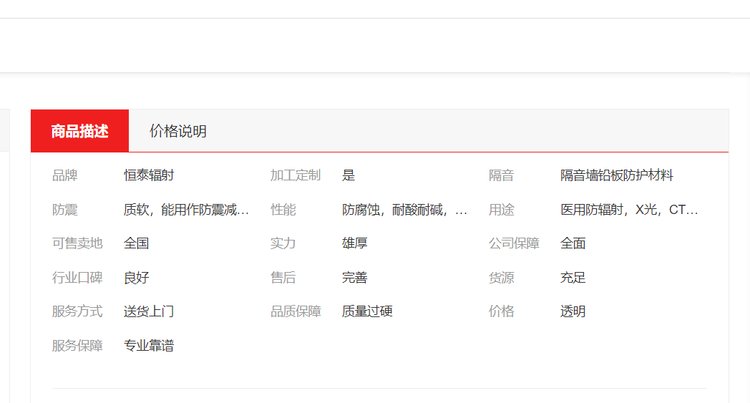This screenshot has height=403, width=750.
Task: Click the 售后 value 完善
Action: (354, 277)
